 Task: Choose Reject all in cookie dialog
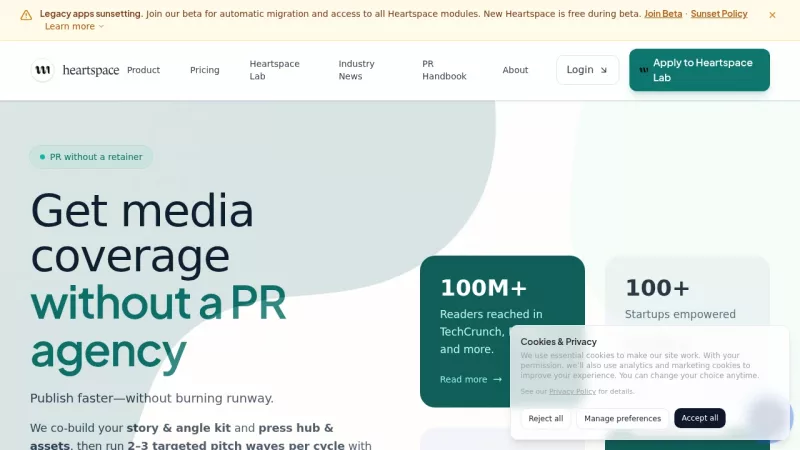pos(545,418)
